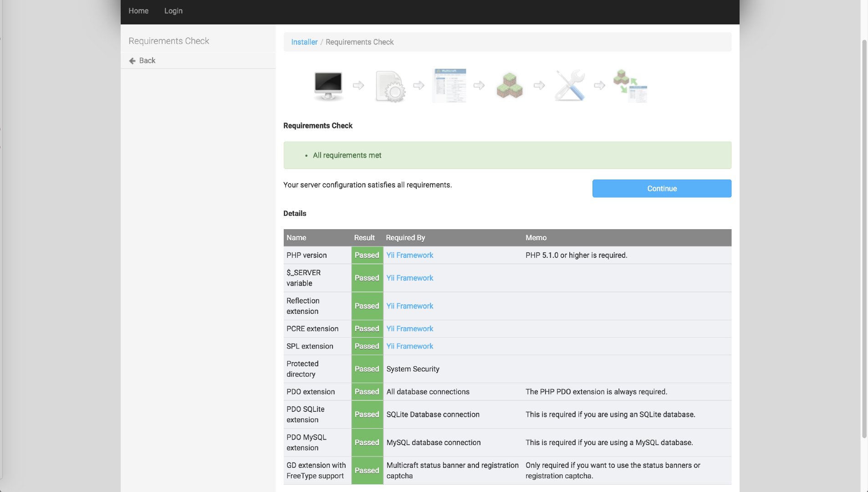
Task: Click the document gear requirements step icon
Action: pos(390,86)
